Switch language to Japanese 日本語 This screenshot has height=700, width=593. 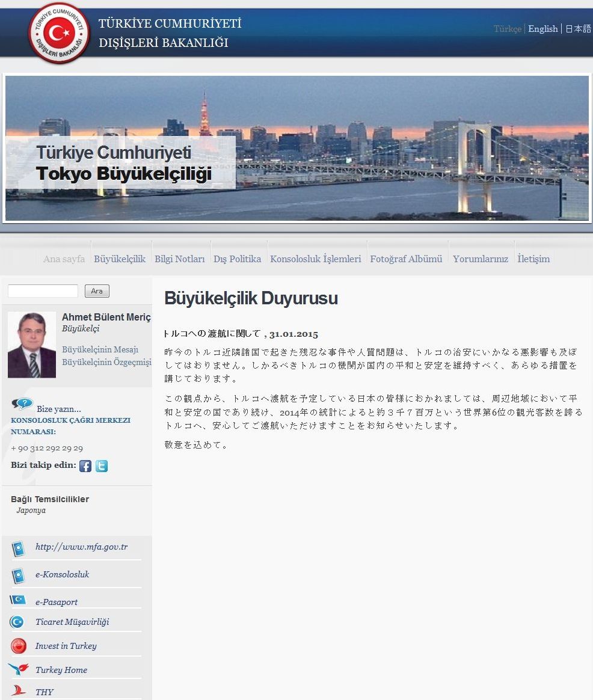pyautogui.click(x=578, y=29)
